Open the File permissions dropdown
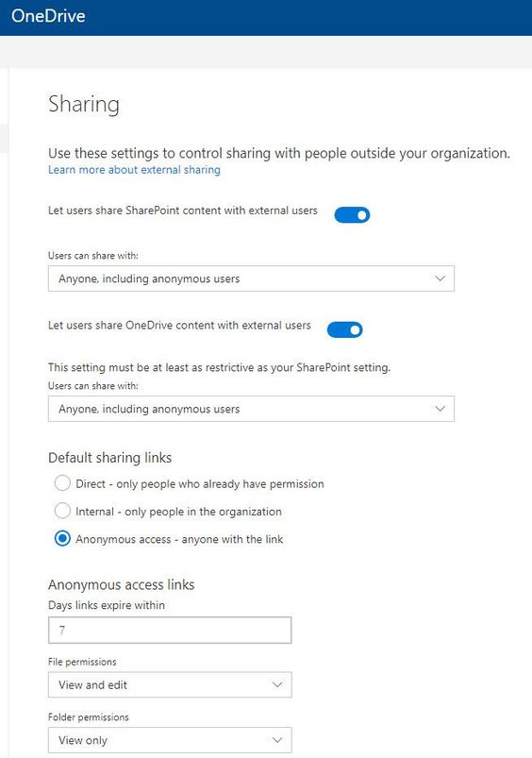The height and width of the screenshot is (758, 532). [x=170, y=684]
